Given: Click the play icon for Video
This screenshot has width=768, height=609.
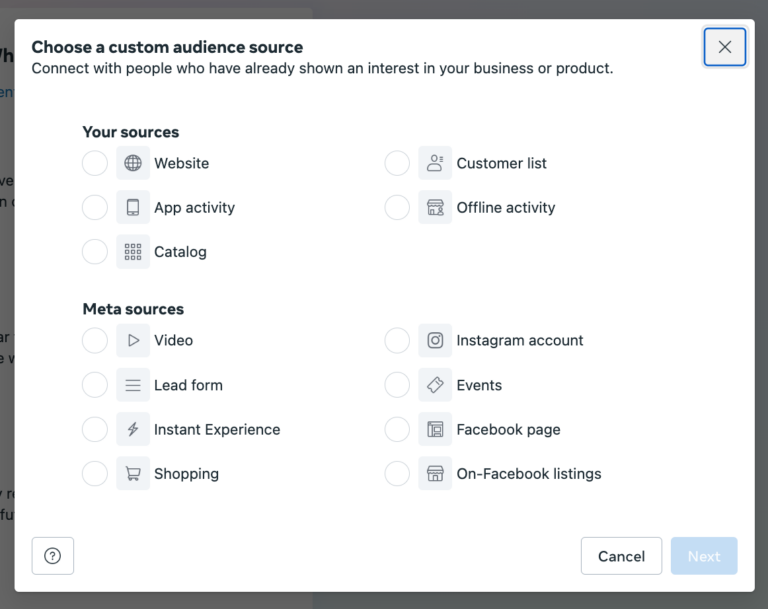Looking at the screenshot, I should [x=133, y=340].
